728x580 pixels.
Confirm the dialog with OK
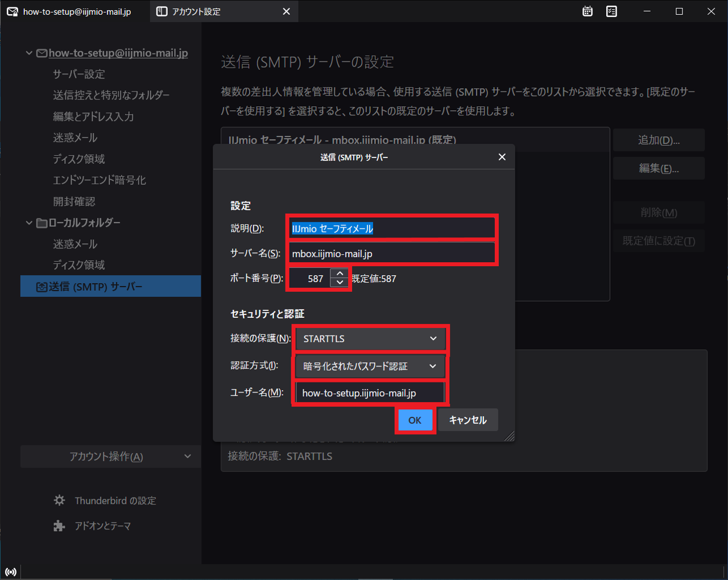[415, 420]
